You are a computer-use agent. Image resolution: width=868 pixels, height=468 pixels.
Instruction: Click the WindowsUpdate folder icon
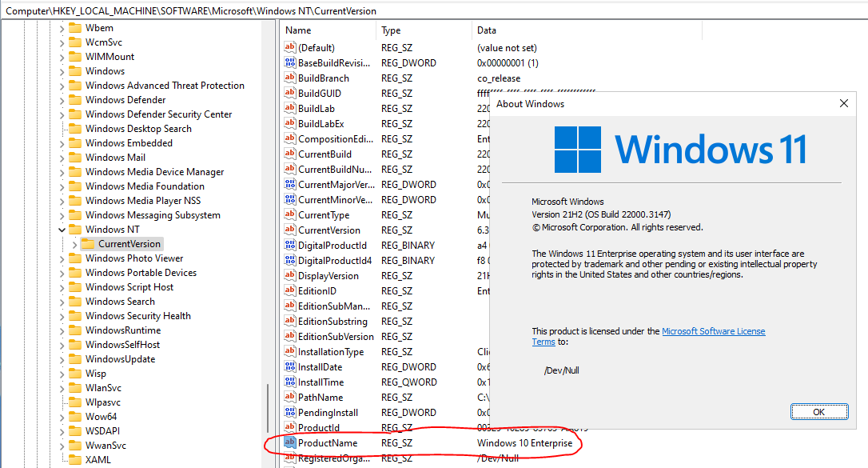pyautogui.click(x=75, y=359)
